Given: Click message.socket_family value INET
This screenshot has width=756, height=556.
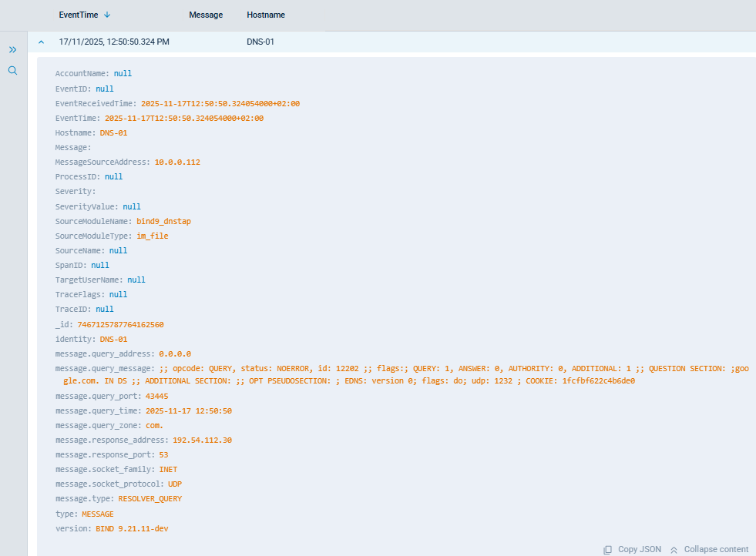Looking at the screenshot, I should click(168, 469).
